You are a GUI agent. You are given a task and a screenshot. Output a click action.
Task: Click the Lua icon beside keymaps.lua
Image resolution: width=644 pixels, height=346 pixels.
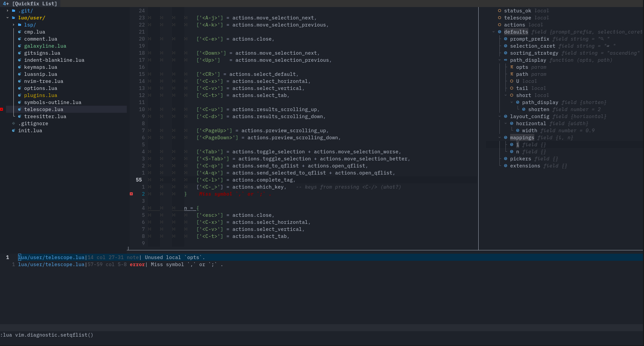click(x=19, y=67)
